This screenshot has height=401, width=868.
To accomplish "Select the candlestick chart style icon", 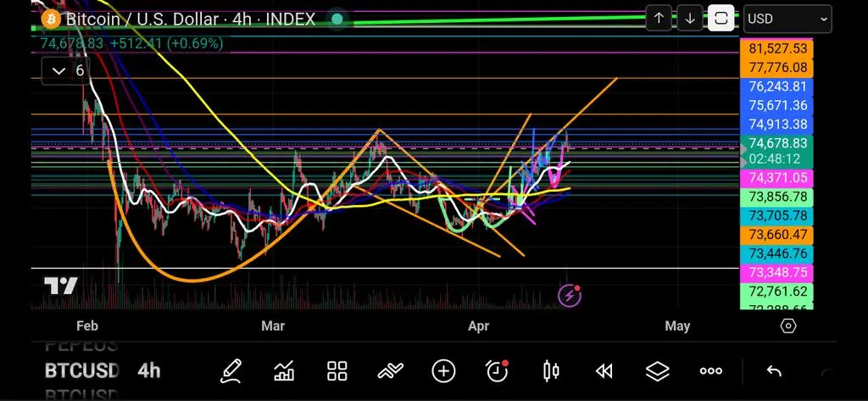I will click(x=551, y=371).
